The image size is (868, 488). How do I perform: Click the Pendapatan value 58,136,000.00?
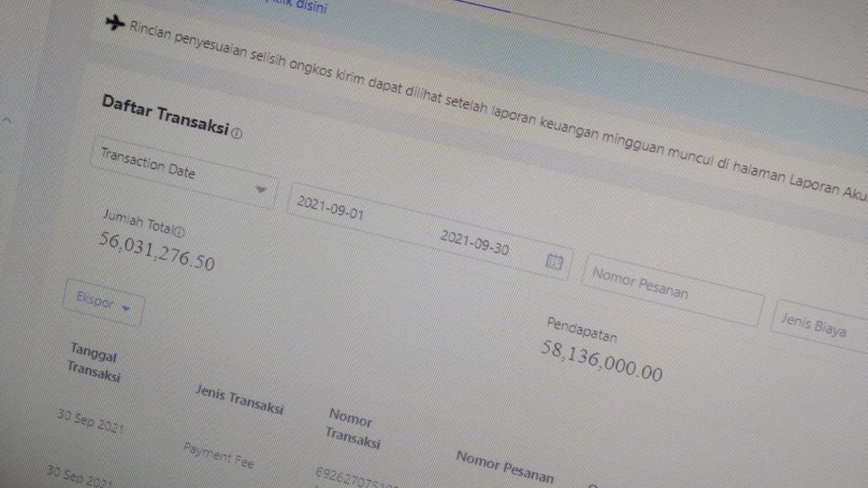(x=602, y=361)
